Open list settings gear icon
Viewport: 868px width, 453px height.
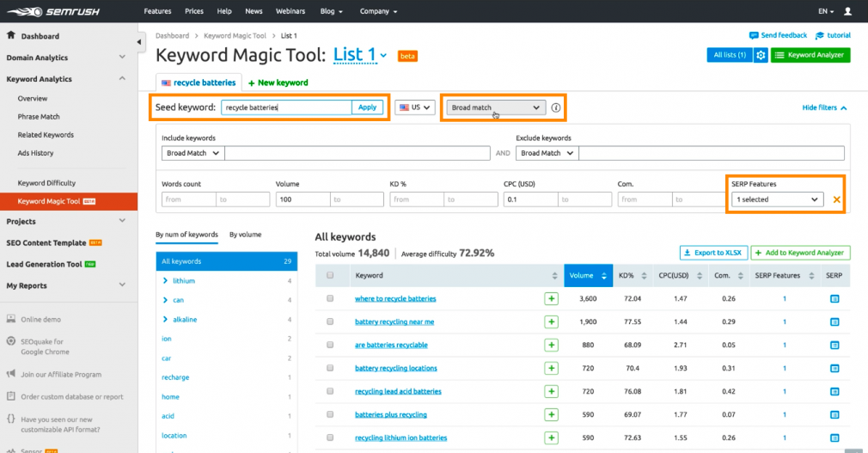coord(761,55)
